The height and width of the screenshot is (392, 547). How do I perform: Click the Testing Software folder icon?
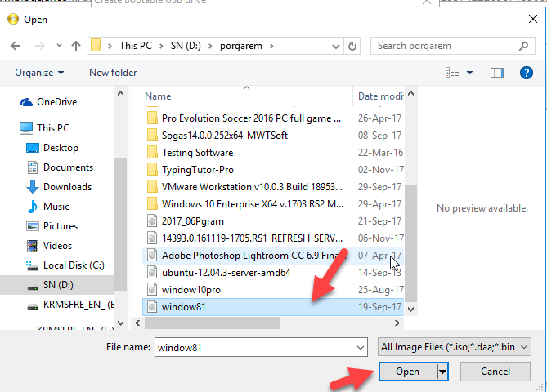tap(152, 152)
